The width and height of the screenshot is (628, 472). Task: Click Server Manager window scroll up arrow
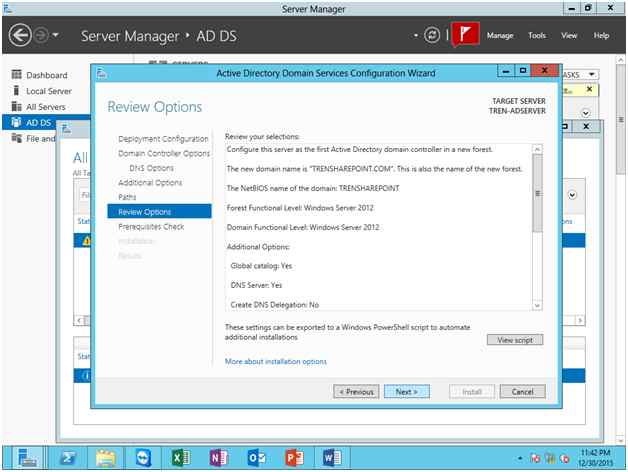(x=620, y=60)
